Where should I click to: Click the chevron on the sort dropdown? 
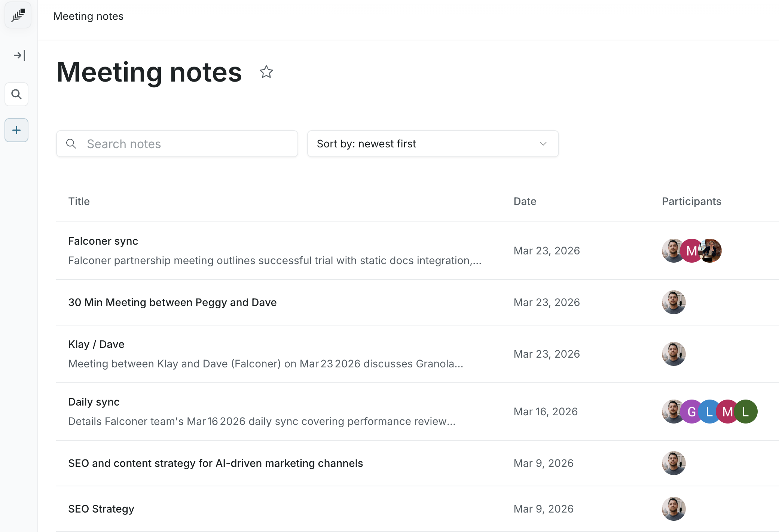tap(543, 144)
